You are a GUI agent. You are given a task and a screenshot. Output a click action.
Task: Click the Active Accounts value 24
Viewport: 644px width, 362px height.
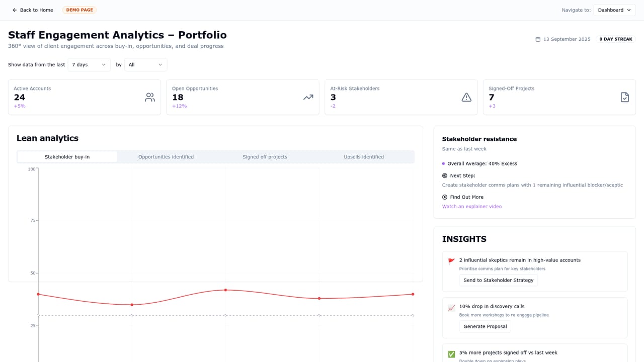pos(19,97)
